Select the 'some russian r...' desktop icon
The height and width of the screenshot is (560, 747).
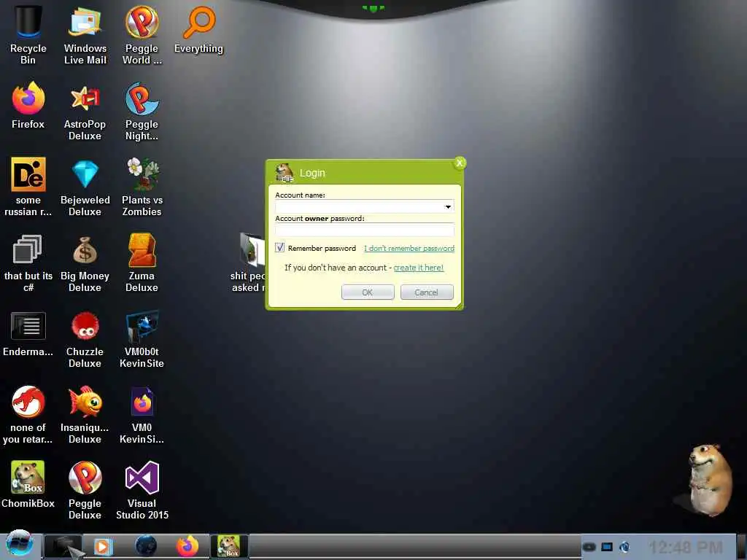point(28,187)
